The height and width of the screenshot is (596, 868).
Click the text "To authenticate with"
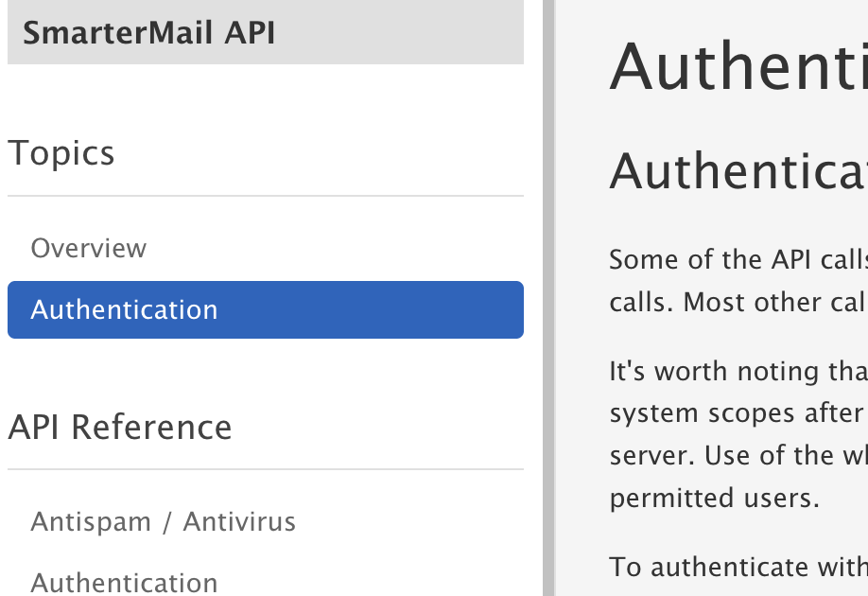(x=738, y=568)
